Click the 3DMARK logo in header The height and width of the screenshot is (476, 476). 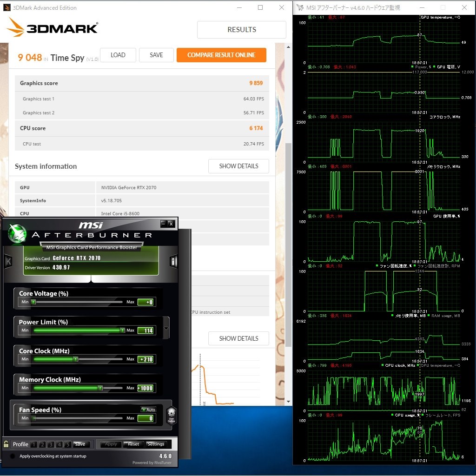(x=52, y=27)
